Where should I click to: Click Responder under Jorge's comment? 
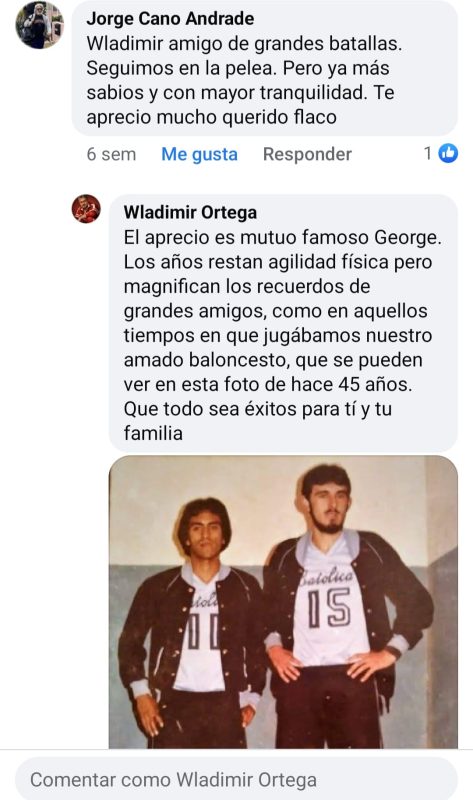pos(307,154)
